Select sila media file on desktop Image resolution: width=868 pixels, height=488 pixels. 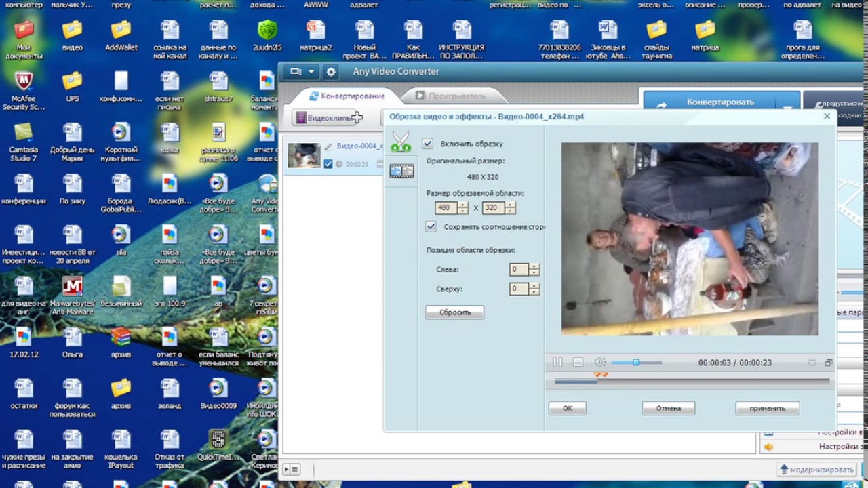121,240
